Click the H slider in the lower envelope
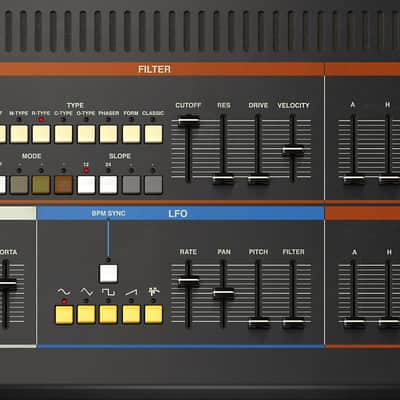This screenshot has width=400, height=400. click(389, 323)
